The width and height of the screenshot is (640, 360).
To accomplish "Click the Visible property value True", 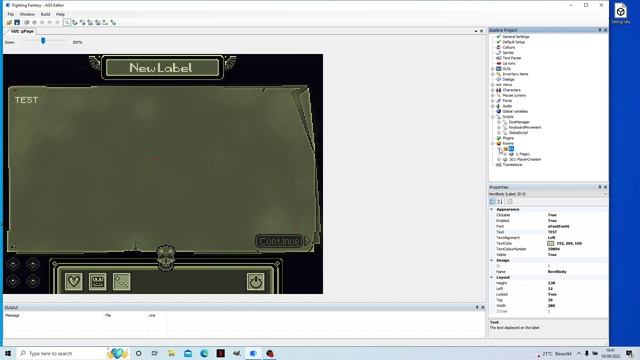I will (x=552, y=255).
